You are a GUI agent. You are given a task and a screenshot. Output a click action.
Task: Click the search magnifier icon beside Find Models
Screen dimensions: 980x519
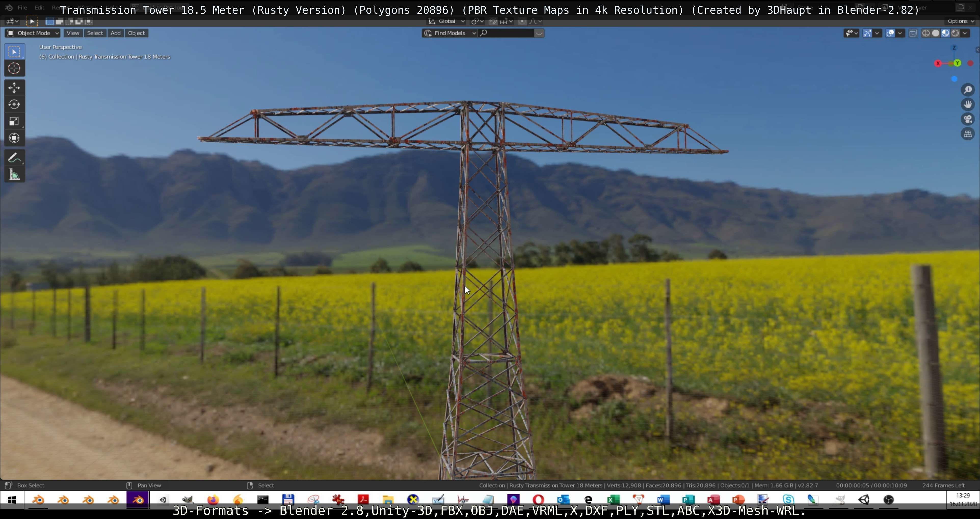[x=484, y=33]
